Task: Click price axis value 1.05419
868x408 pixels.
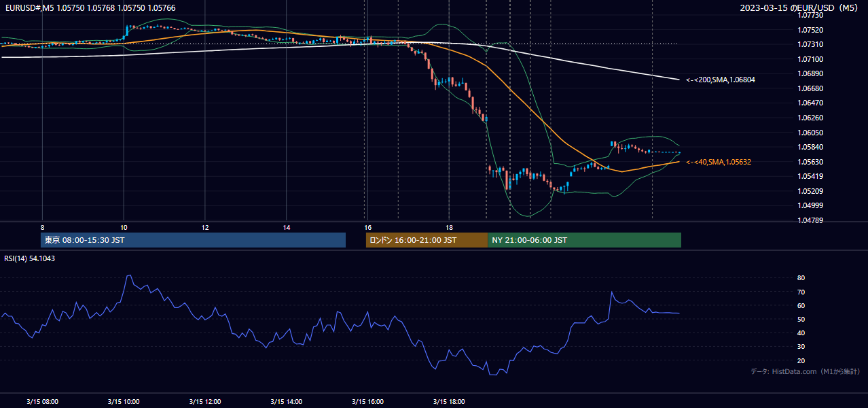Action: pos(810,176)
